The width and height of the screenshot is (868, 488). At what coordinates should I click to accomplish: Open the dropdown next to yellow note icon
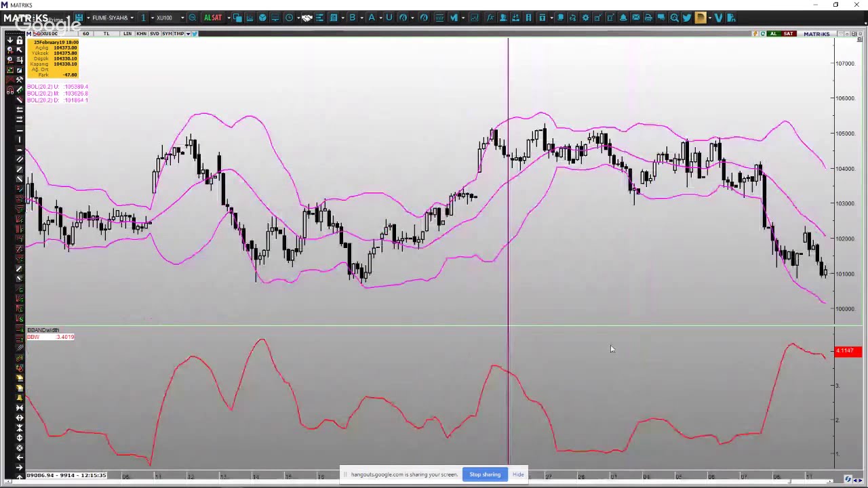pyautogui.click(x=710, y=18)
